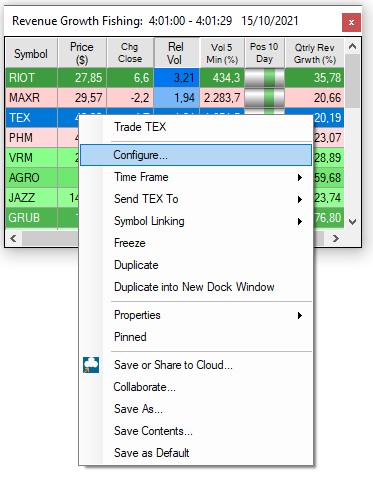Close the Revenue Growth Fishing window

click(x=351, y=23)
